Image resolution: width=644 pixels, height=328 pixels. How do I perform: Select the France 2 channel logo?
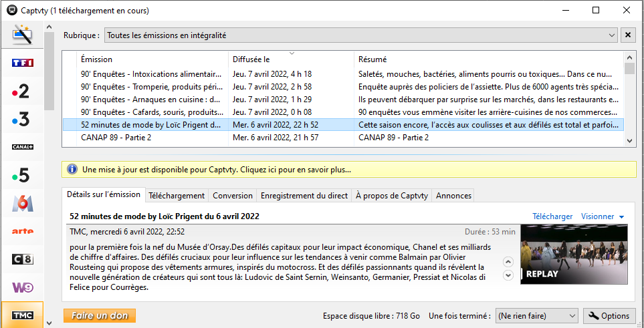tap(22, 91)
